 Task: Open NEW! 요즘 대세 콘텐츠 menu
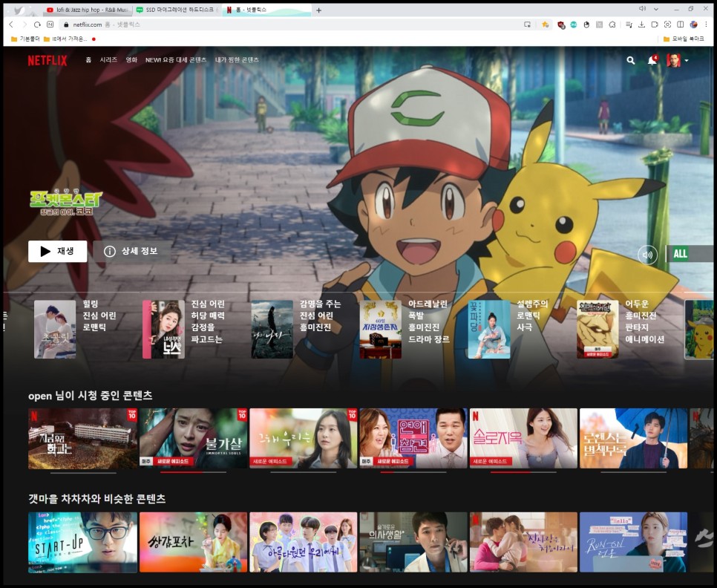coord(176,60)
